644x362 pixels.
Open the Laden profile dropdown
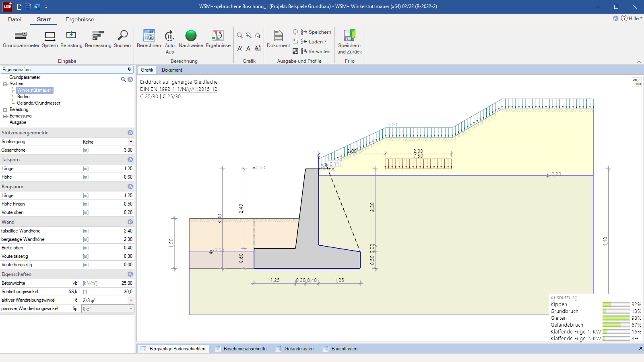314,41
